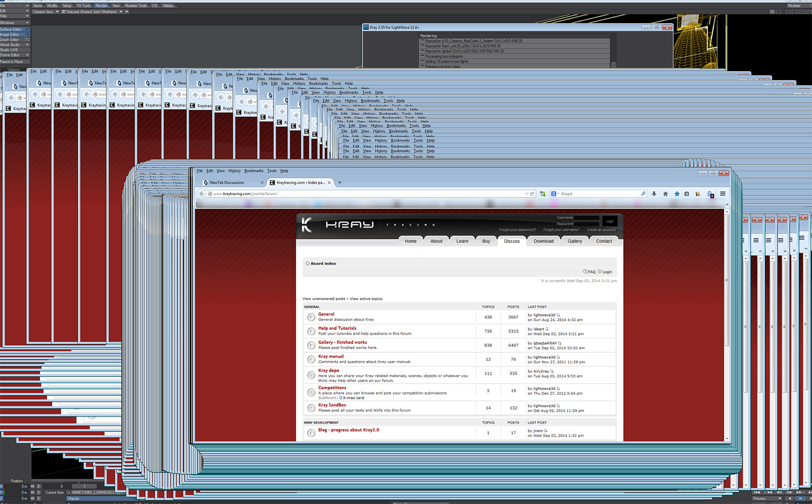Reload the Kraytracing forum page

(532, 194)
